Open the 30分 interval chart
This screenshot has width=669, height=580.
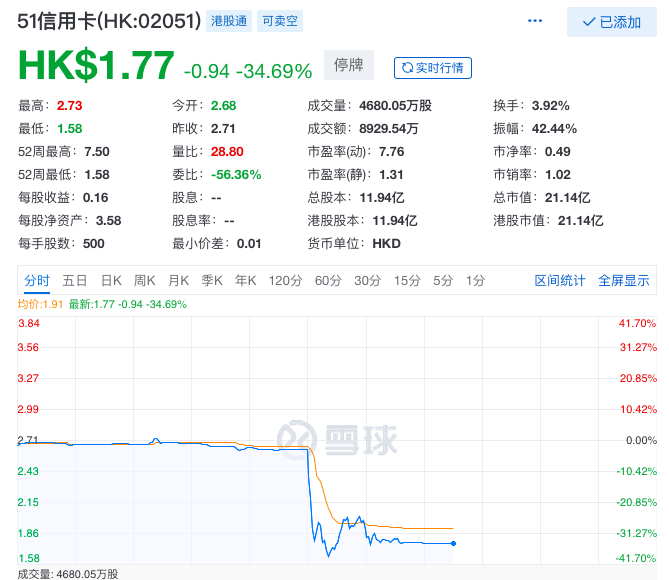pos(367,280)
